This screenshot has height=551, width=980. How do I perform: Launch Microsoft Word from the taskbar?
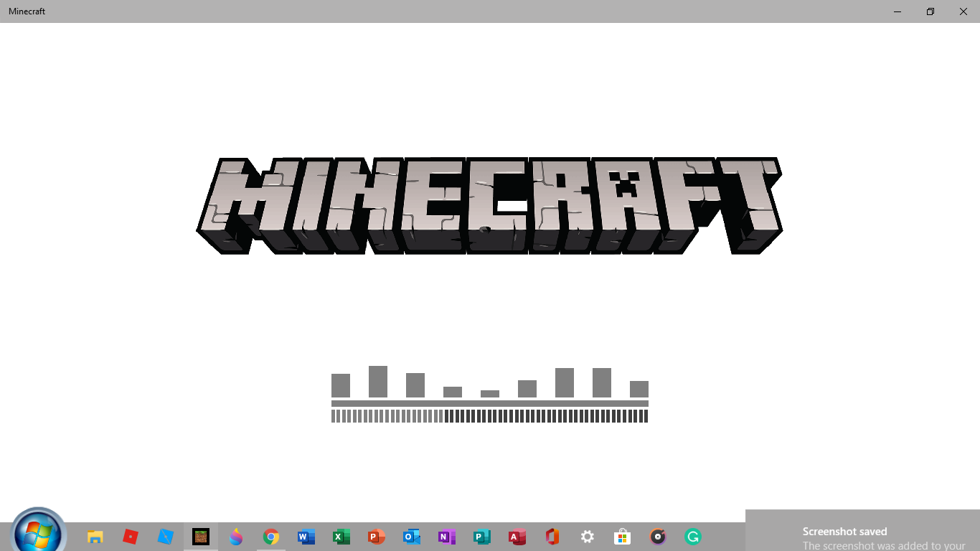coord(306,537)
